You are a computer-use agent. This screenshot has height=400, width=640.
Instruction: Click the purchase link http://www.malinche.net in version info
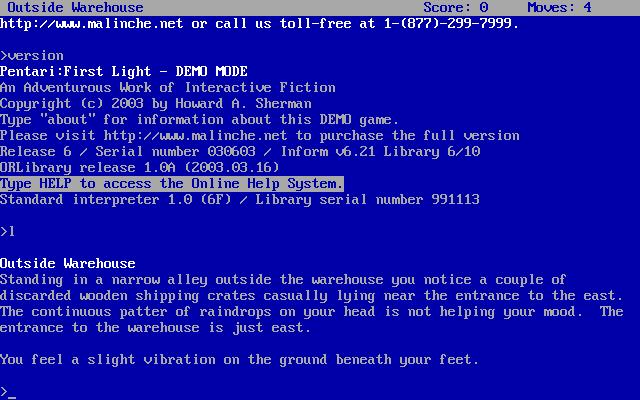pyautogui.click(x=195, y=136)
